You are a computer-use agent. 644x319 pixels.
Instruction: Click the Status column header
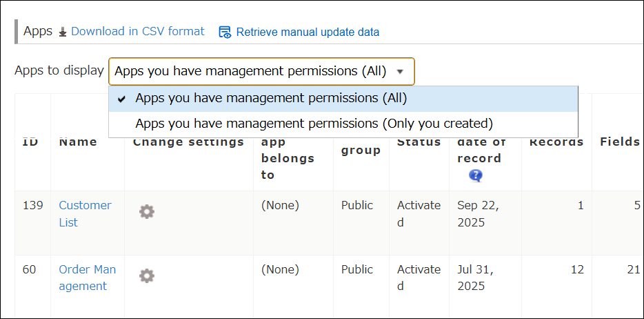pos(419,142)
